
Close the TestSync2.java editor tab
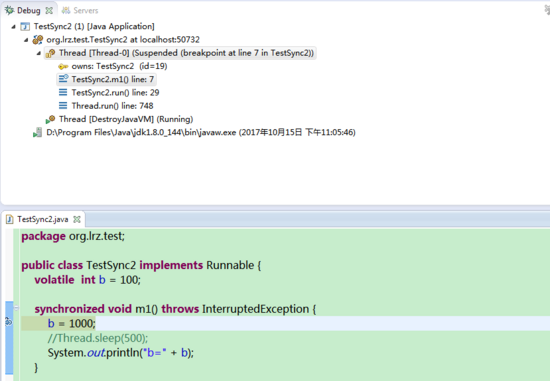pos(77,219)
